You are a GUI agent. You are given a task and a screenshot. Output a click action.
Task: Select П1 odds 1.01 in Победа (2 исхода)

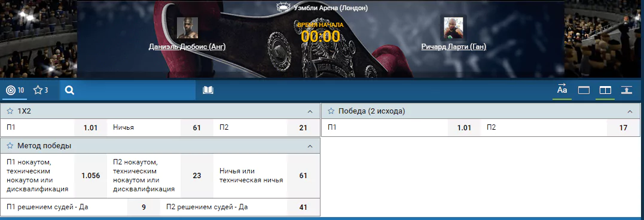point(464,128)
